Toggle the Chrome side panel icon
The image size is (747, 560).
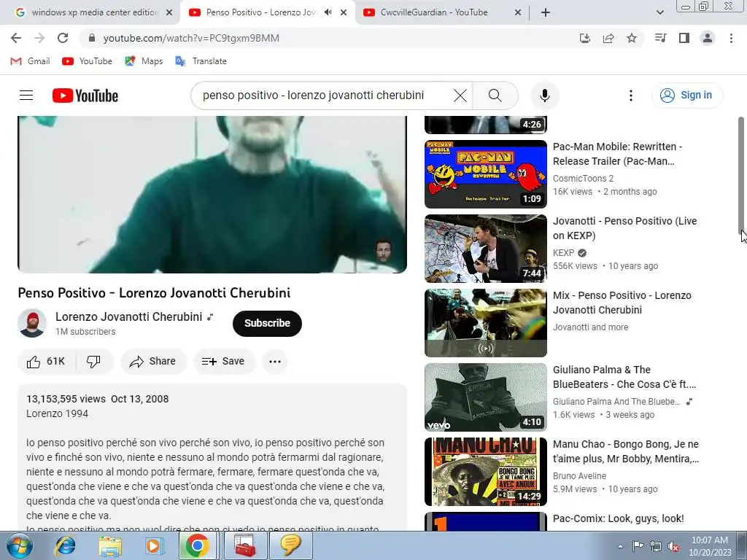pos(684,38)
